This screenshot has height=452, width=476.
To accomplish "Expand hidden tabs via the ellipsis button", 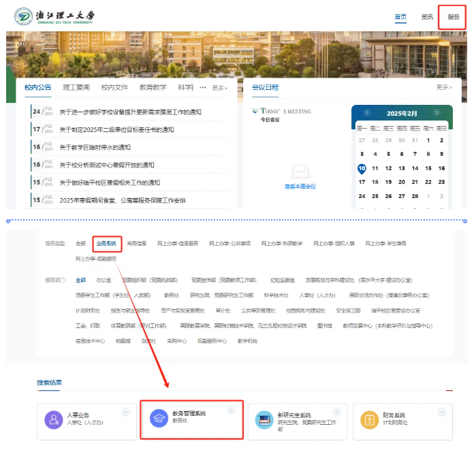I will [x=202, y=88].
